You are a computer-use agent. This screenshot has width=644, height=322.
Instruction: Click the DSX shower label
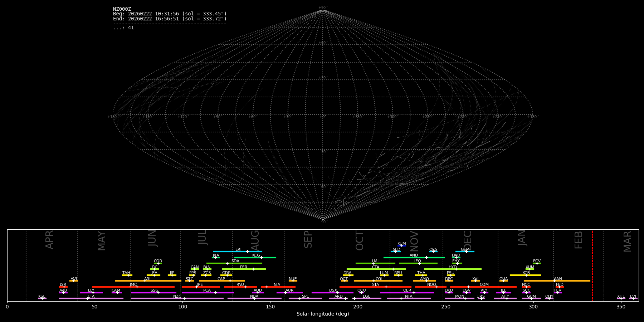(x=333, y=291)
